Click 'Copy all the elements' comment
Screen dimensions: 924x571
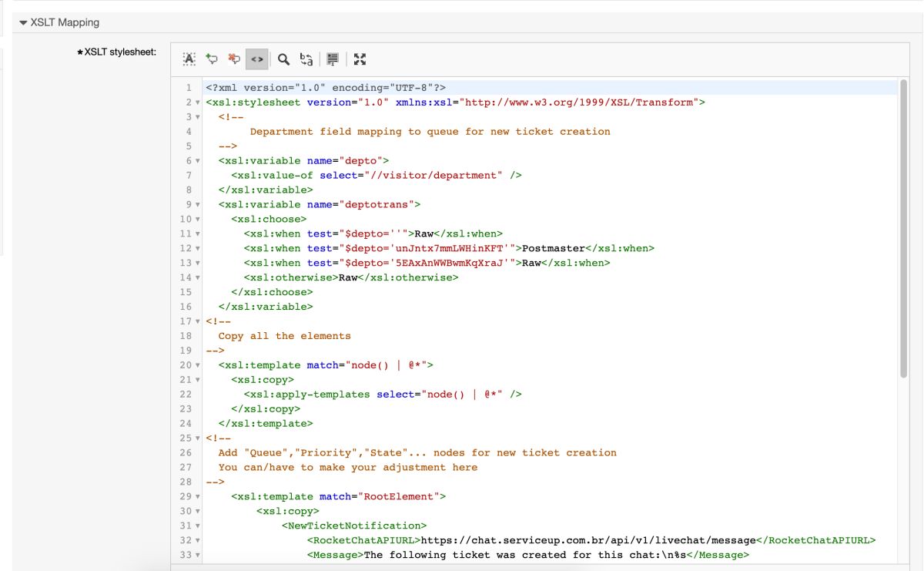[284, 337]
